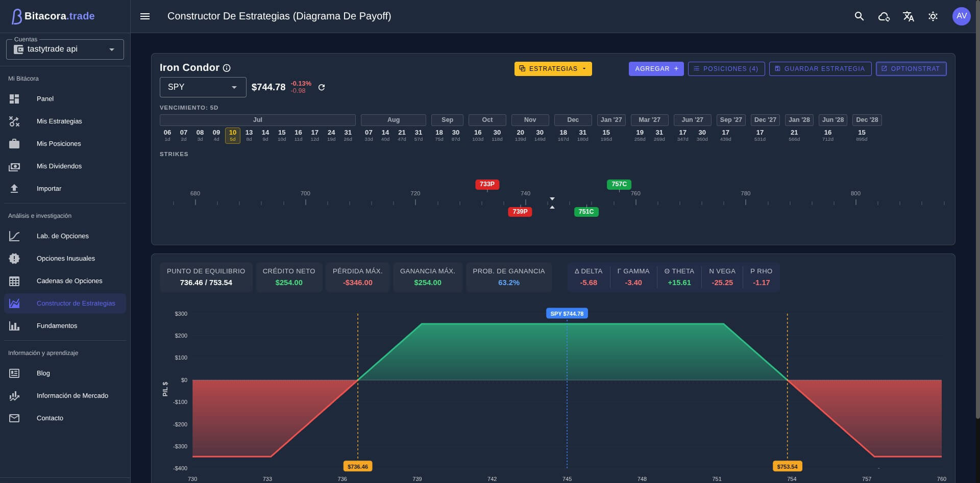The image size is (980, 483).
Task: Click the CRÉDITO NETO $254.00 card
Action: coord(289,277)
